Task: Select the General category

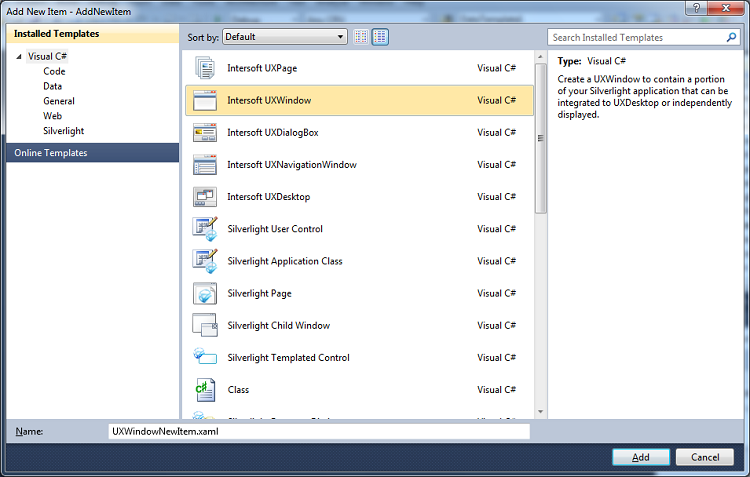Action: tap(59, 101)
